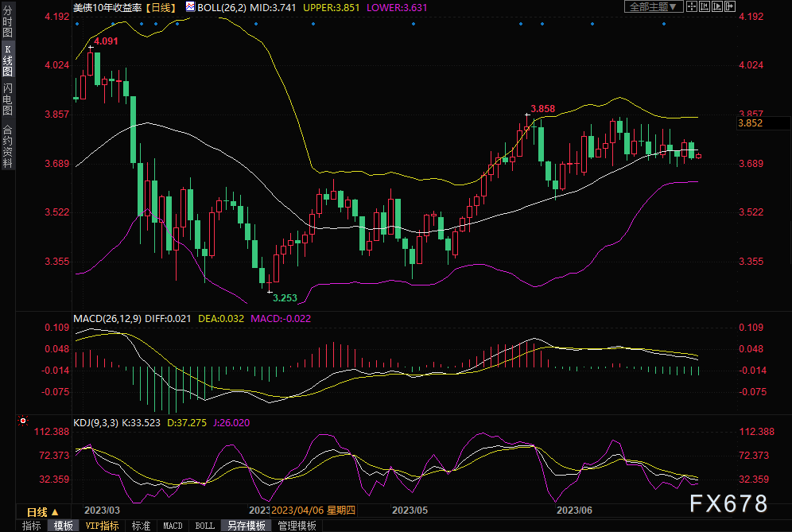Click the expand-right panel icon
This screenshot has height=532, width=792.
730,6
